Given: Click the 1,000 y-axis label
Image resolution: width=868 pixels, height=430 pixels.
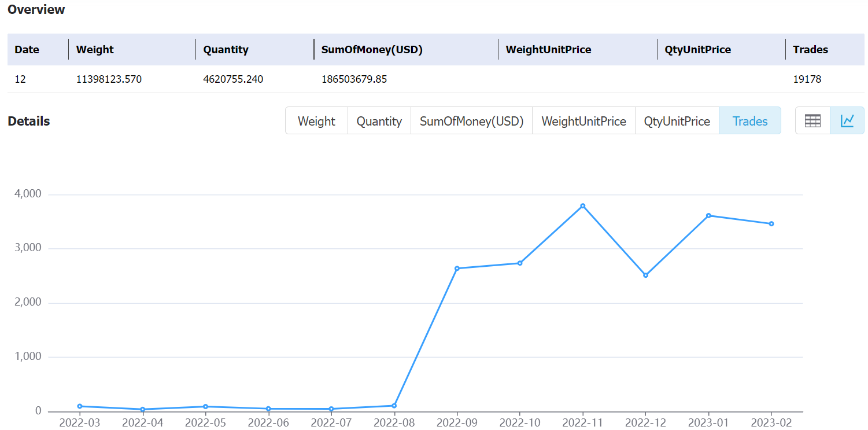Looking at the screenshot, I should pyautogui.click(x=28, y=357).
